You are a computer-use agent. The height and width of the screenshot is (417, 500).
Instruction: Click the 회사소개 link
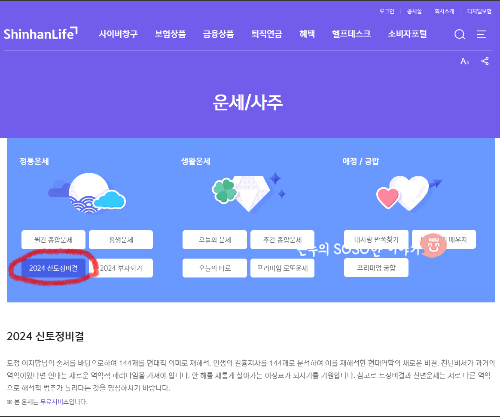click(444, 11)
